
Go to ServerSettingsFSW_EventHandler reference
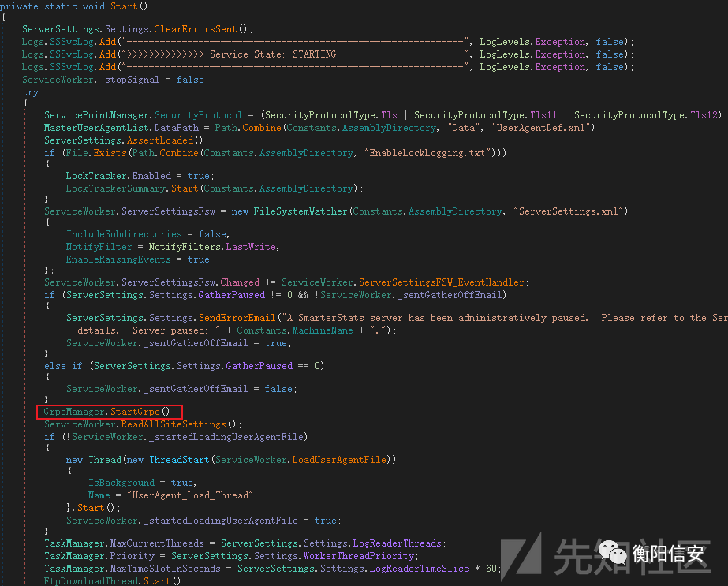(x=441, y=282)
